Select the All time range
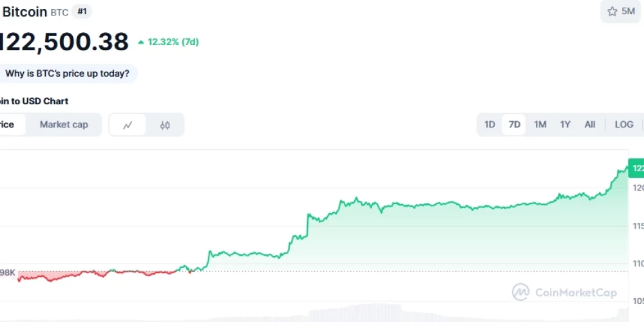 click(x=589, y=124)
